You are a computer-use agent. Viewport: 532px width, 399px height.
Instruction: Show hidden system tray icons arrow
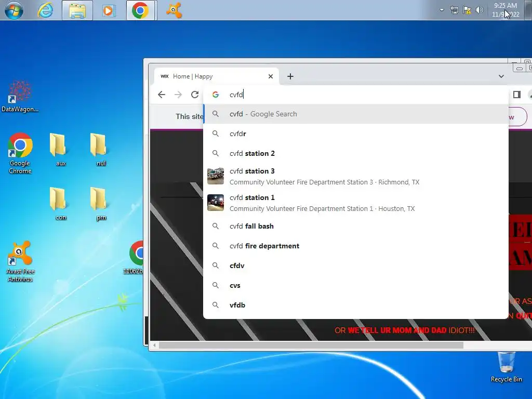coord(442,10)
